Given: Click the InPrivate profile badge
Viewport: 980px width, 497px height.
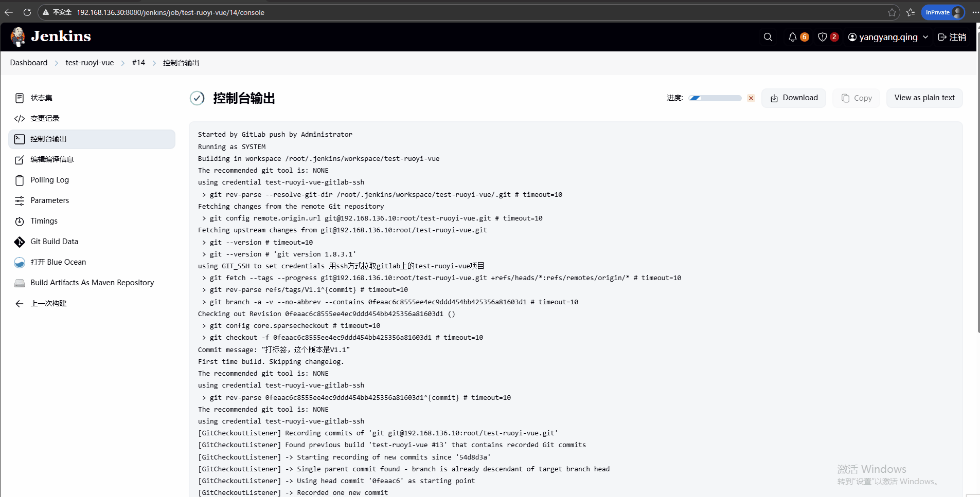Looking at the screenshot, I should [943, 12].
